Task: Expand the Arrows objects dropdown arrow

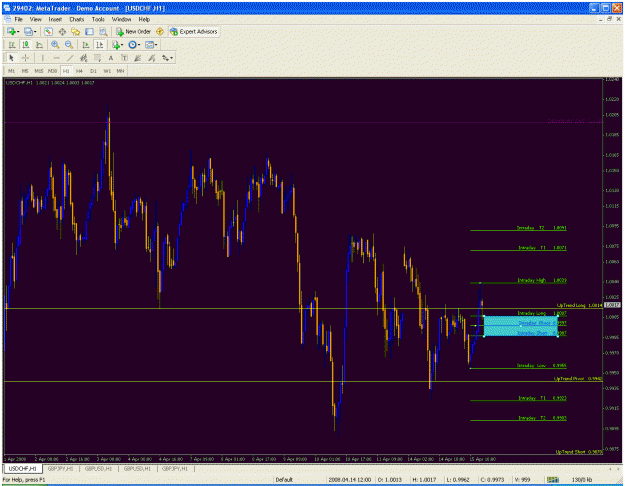Action: (x=171, y=58)
